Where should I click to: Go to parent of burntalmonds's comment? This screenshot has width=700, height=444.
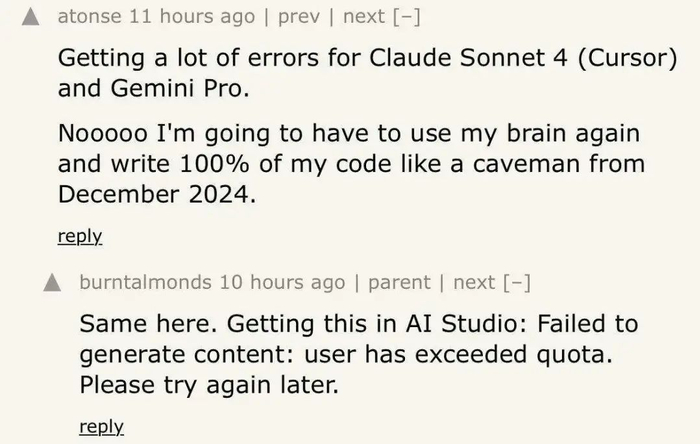400,283
